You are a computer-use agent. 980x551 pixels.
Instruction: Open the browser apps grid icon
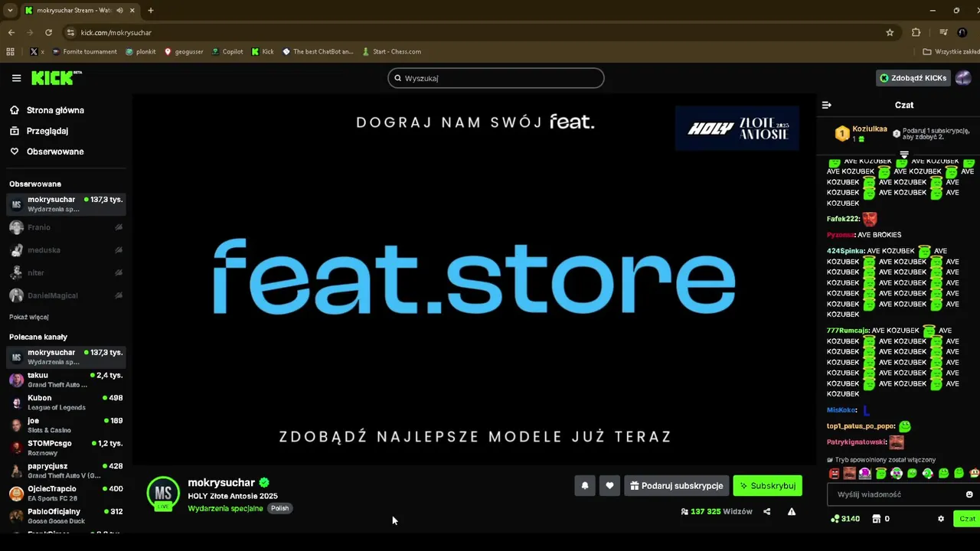pyautogui.click(x=10, y=51)
